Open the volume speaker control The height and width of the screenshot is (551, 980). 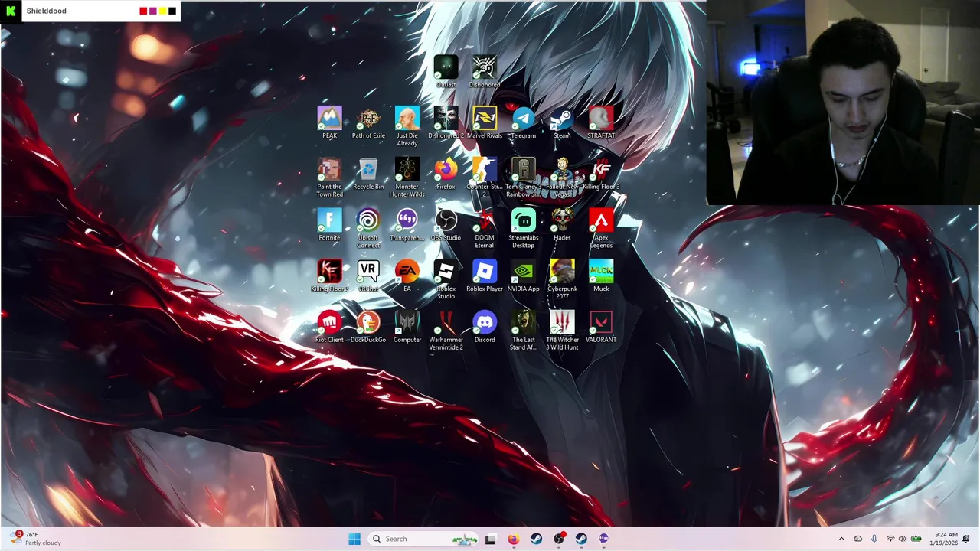point(902,539)
